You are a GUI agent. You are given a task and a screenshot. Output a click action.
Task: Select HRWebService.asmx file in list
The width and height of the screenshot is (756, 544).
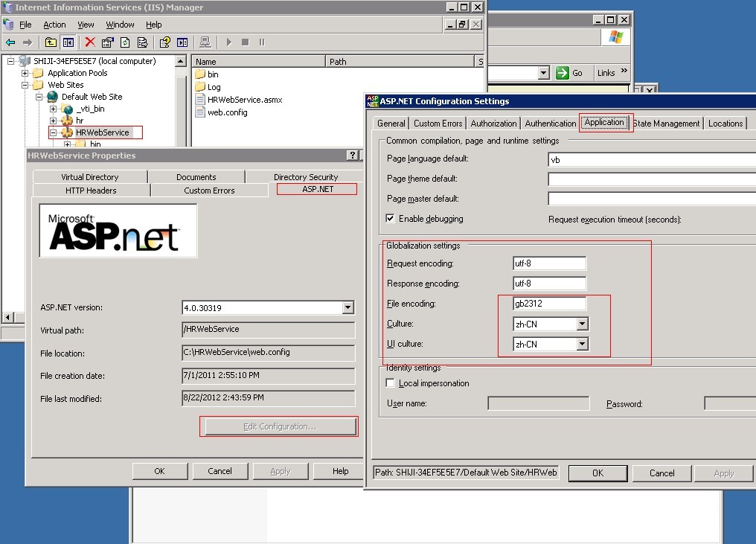(x=239, y=100)
